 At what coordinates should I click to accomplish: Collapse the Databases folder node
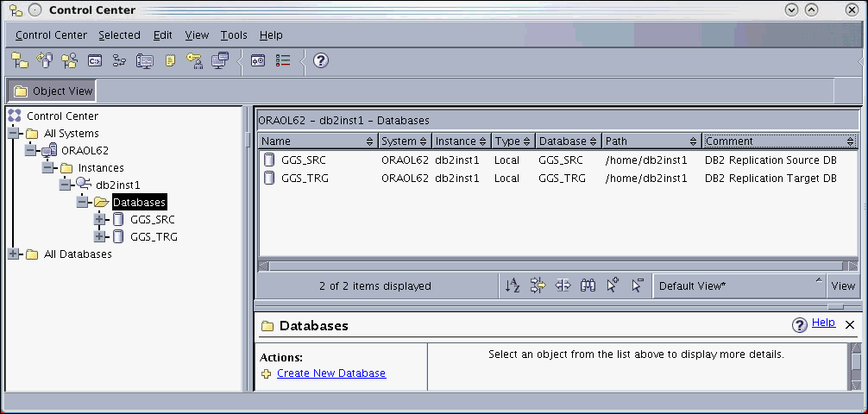(83, 202)
